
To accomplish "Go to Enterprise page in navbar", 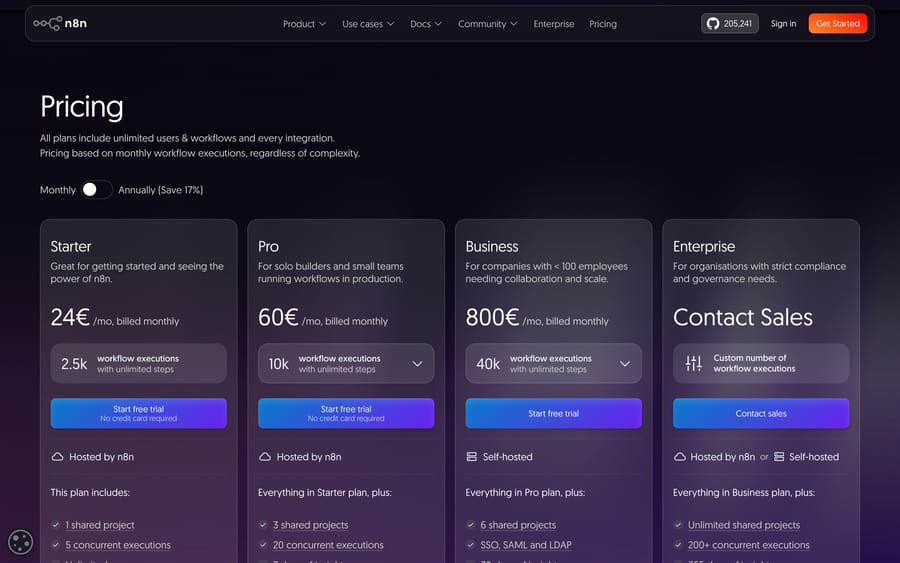I will pos(554,24).
